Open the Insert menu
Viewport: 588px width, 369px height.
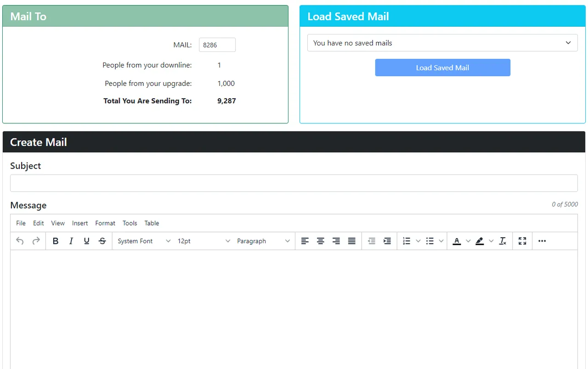pos(80,223)
